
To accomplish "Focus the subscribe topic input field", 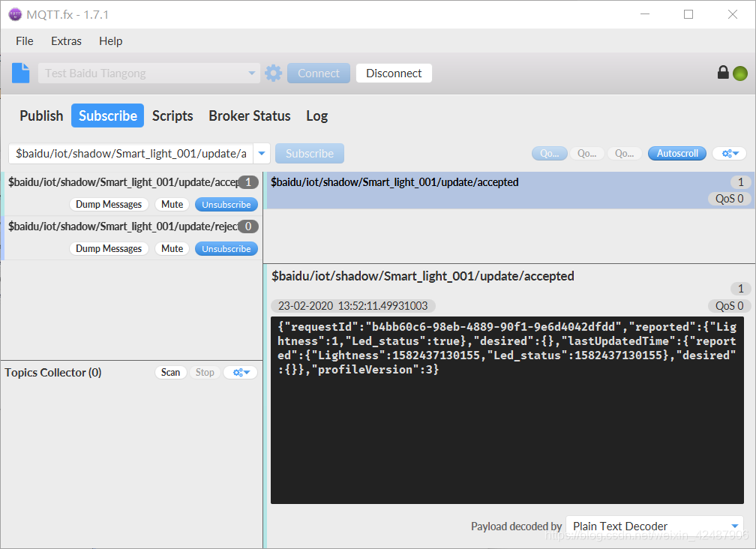I will click(131, 154).
